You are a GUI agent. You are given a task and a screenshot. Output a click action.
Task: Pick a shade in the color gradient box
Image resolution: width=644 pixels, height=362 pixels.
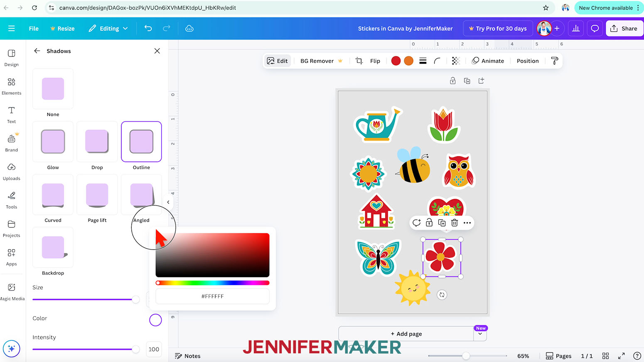(212, 255)
